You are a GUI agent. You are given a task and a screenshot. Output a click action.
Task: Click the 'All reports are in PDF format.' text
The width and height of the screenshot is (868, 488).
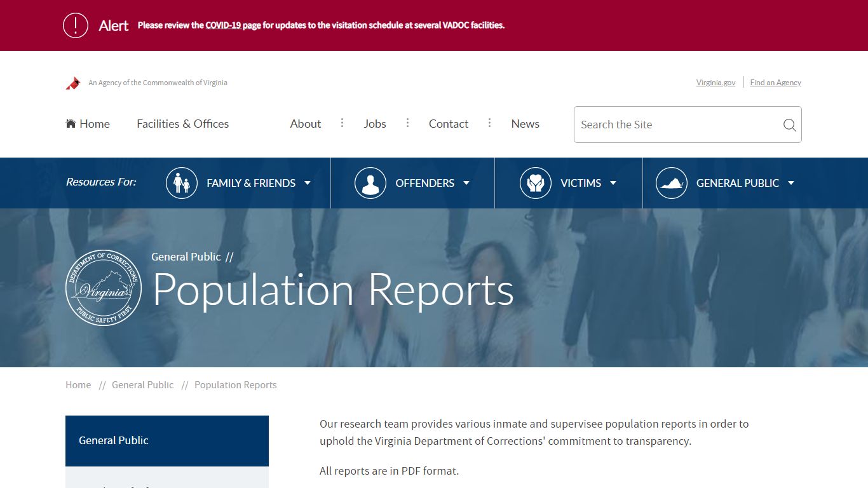click(389, 471)
